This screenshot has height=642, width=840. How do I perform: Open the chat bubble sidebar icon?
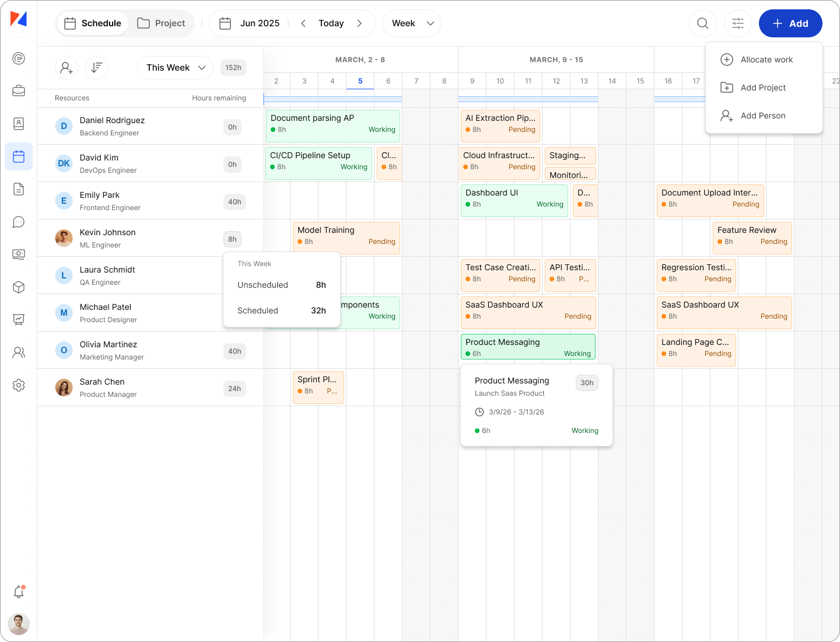(x=19, y=222)
